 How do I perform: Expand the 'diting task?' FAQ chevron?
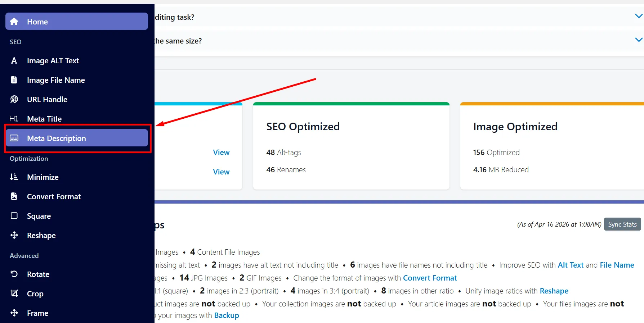[639, 16]
